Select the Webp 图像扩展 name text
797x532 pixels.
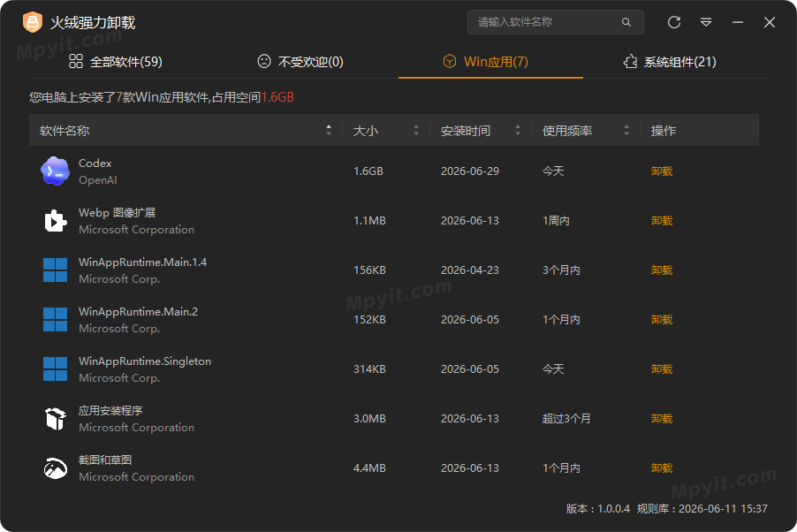[117, 213]
